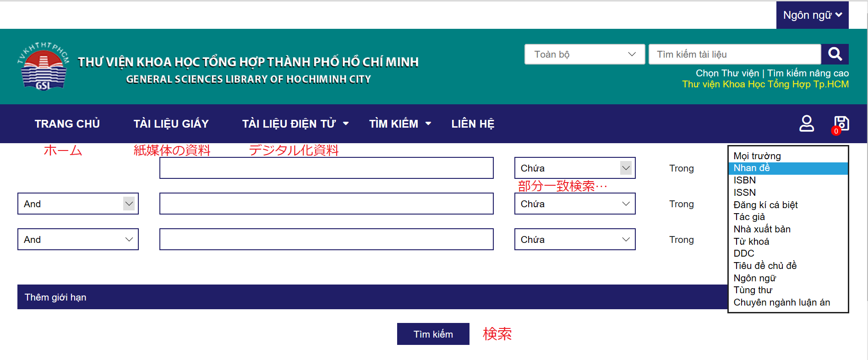The width and height of the screenshot is (868, 360).
Task: Open the TÀI LIỆU GIẤY menu
Action: [171, 124]
